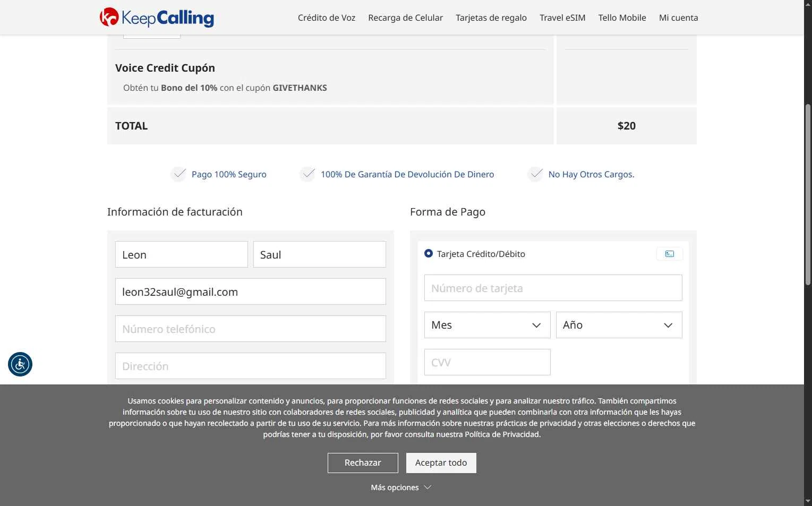The image size is (812, 506).
Task: Click the No Hay Otros Cargos checkmark icon
Action: (535, 174)
